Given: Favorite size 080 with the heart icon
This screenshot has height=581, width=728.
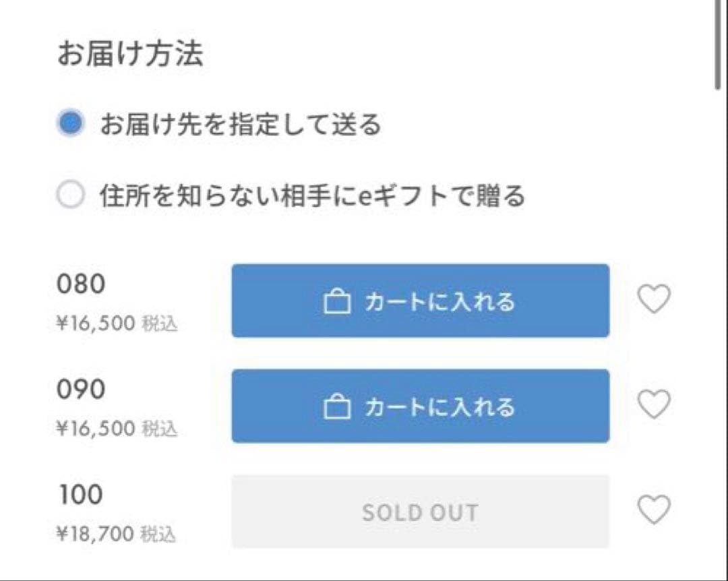Looking at the screenshot, I should coord(654,299).
